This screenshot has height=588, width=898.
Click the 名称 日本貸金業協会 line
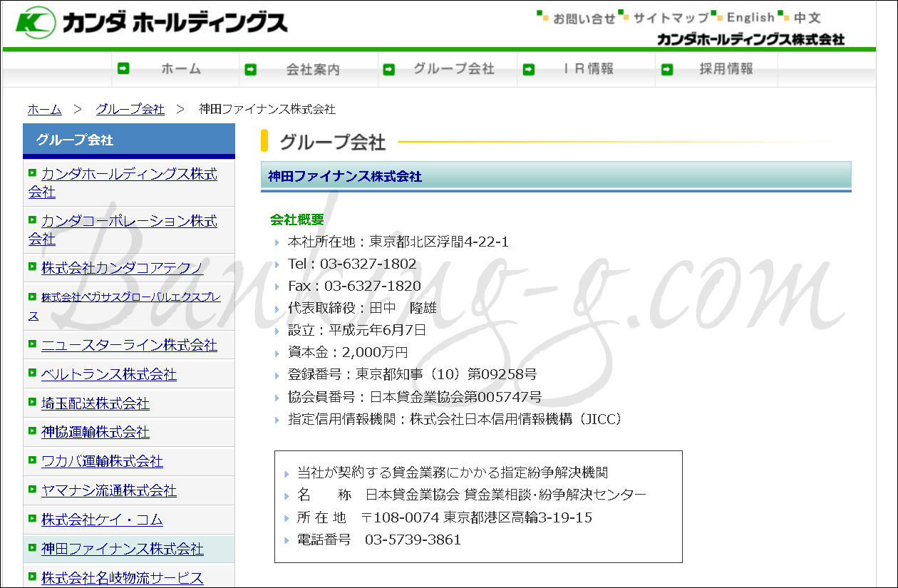(x=471, y=495)
